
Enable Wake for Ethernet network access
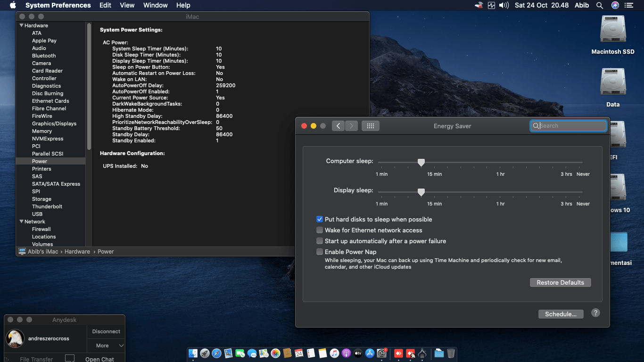320,230
